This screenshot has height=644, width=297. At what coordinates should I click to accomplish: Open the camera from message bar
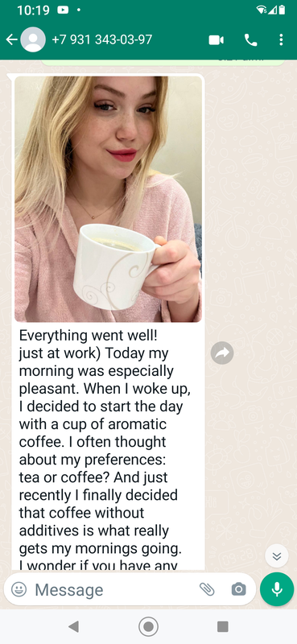(239, 589)
